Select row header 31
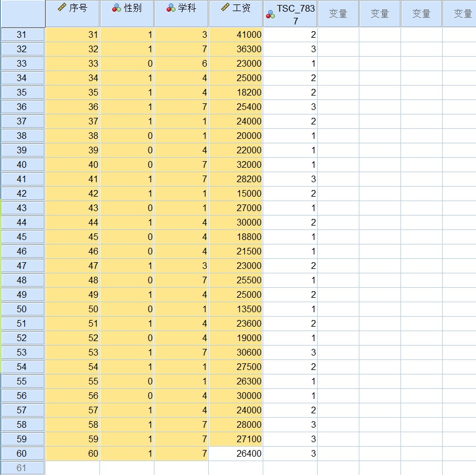 click(x=23, y=34)
